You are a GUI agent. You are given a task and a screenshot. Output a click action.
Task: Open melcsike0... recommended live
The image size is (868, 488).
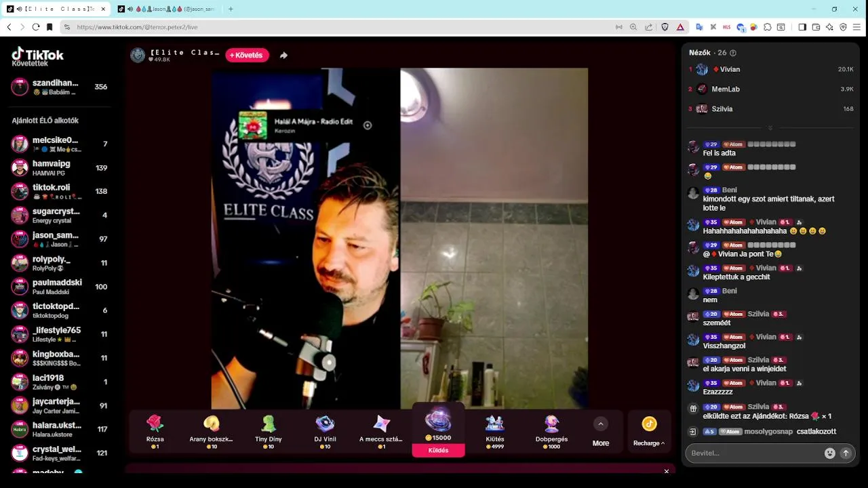(60, 144)
